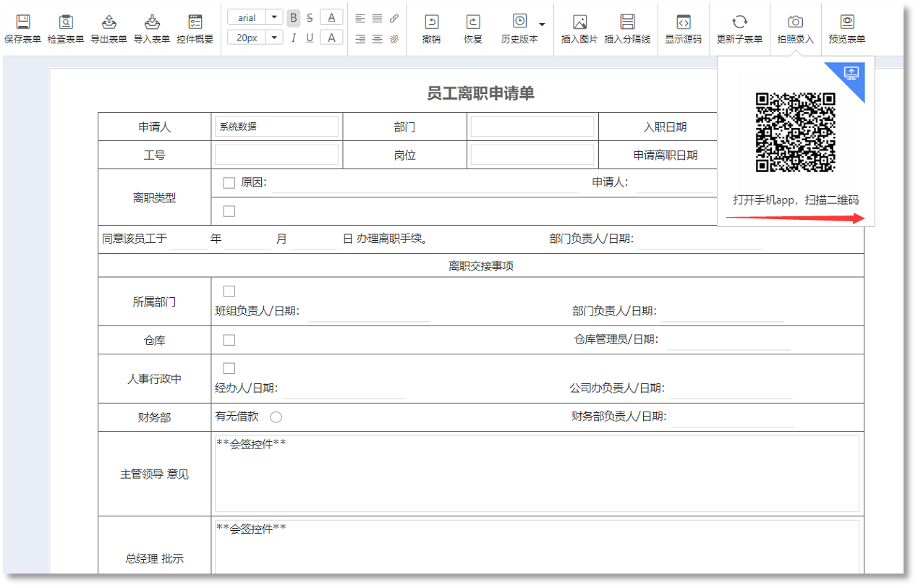The height and width of the screenshot is (588, 918).
Task: Align text to the left
Action: tap(360, 18)
